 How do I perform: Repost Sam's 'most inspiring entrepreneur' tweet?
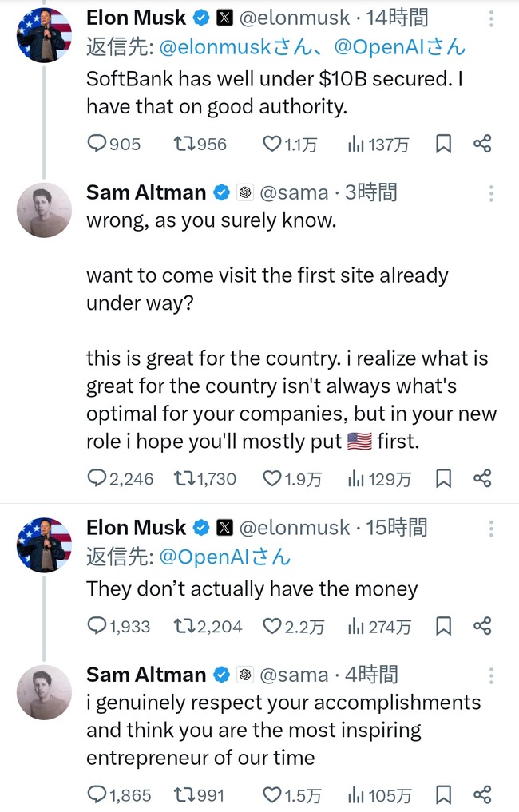point(185,794)
